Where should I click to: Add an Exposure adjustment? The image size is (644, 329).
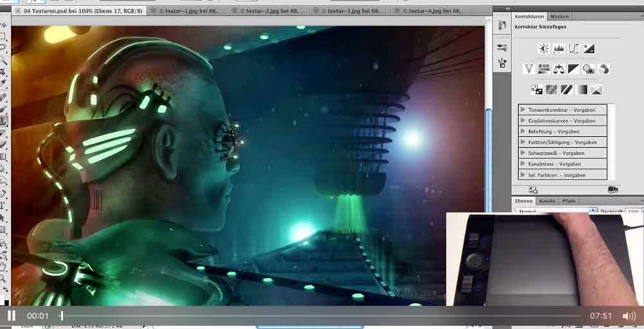pyautogui.click(x=588, y=49)
